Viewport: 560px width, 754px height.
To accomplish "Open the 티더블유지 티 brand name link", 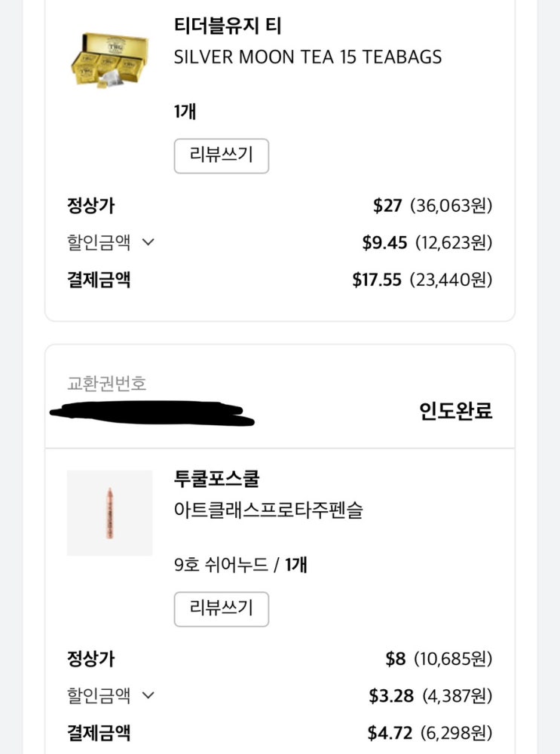I will [228, 26].
